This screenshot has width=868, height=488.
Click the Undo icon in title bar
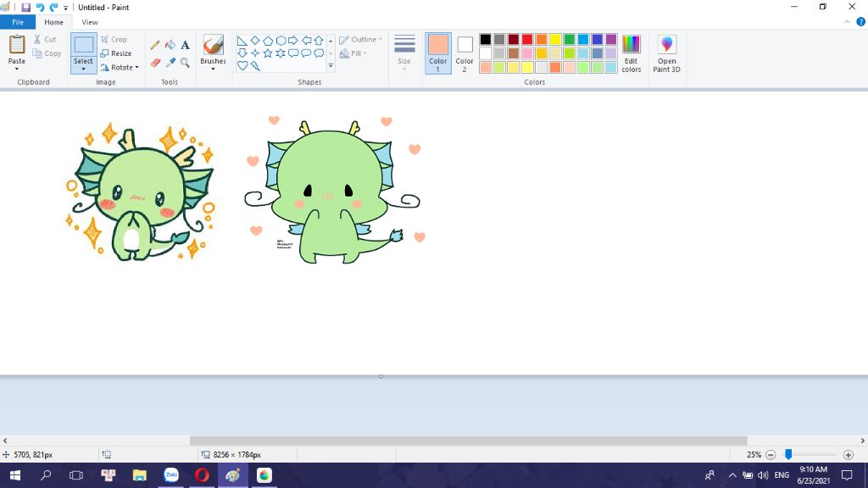click(40, 8)
